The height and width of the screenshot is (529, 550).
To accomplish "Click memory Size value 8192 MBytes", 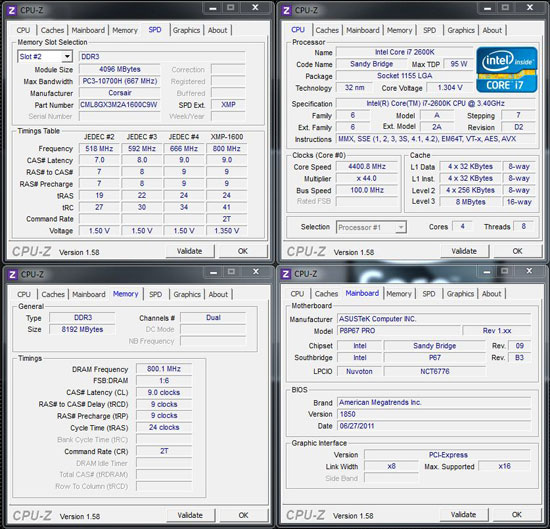I will (x=82, y=329).
